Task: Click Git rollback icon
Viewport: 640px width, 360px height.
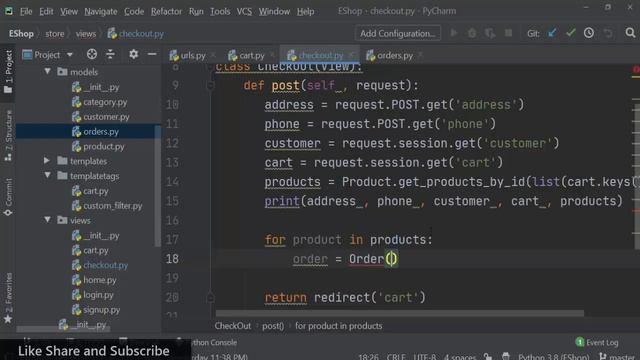Action: 608,33
